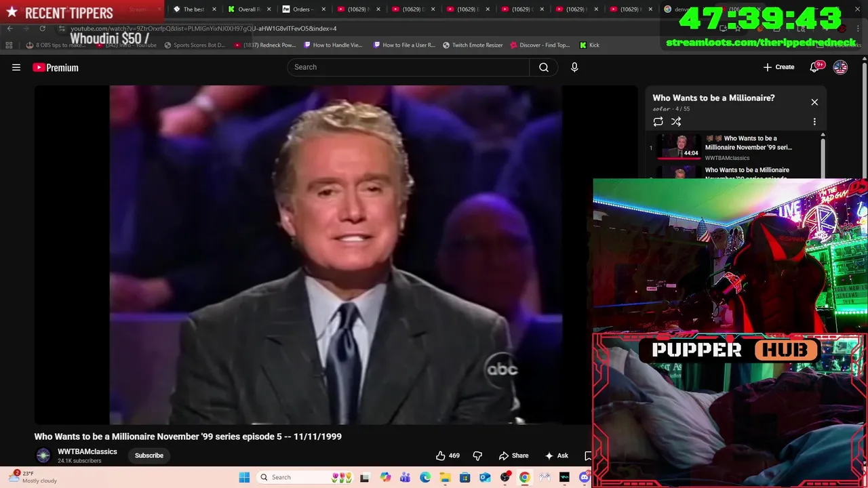Open WWTBAMclassics channel avatar

coord(43,455)
